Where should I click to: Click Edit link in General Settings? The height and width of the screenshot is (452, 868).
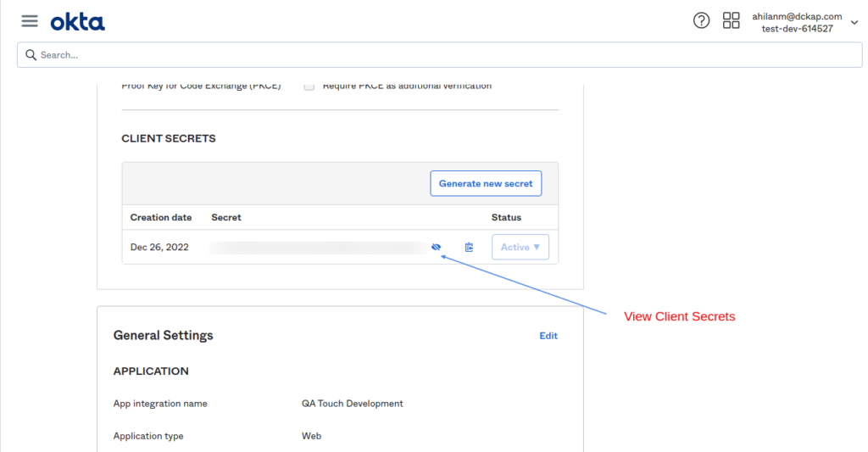(x=548, y=336)
